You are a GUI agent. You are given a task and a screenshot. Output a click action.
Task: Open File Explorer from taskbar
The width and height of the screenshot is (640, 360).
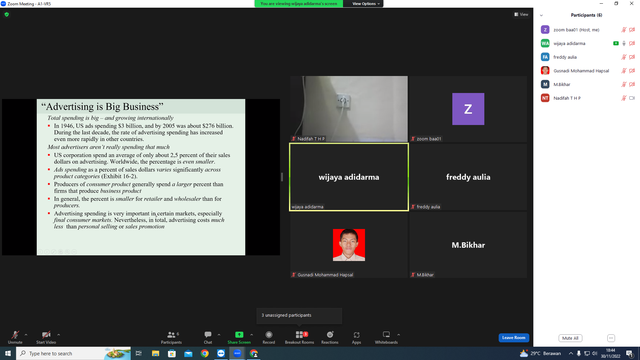coord(155,353)
